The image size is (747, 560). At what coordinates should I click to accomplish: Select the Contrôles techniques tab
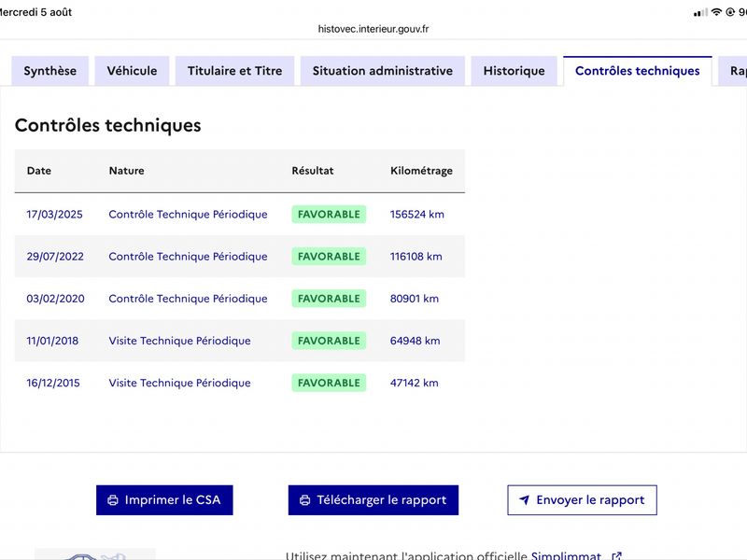tap(638, 71)
